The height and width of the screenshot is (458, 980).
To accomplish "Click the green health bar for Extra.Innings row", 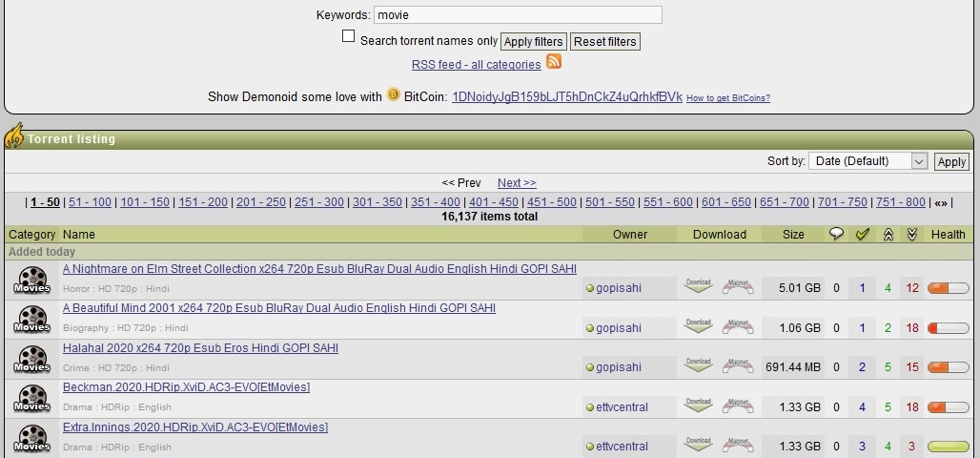I will (x=949, y=447).
